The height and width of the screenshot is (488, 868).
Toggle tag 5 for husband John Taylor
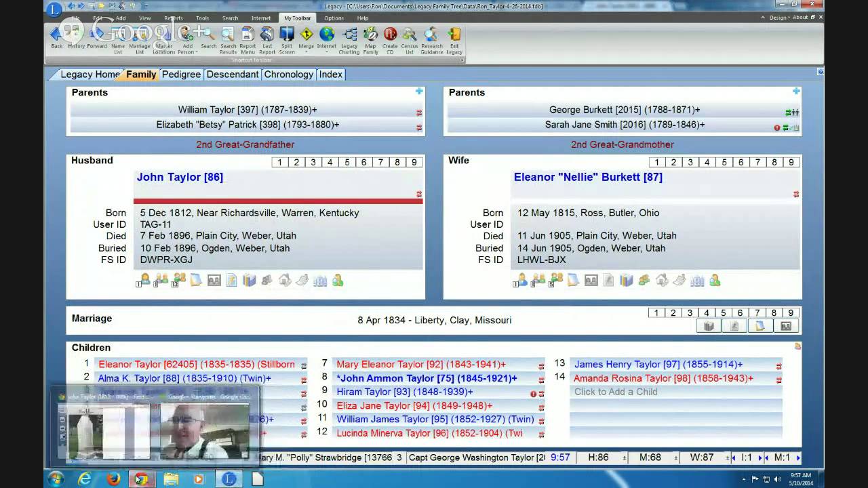point(347,163)
